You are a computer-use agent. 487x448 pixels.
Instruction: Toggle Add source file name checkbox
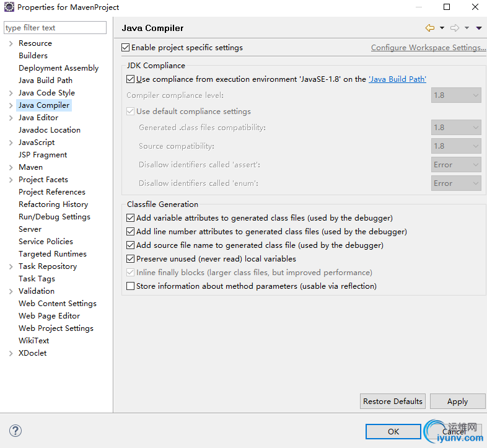pos(131,245)
